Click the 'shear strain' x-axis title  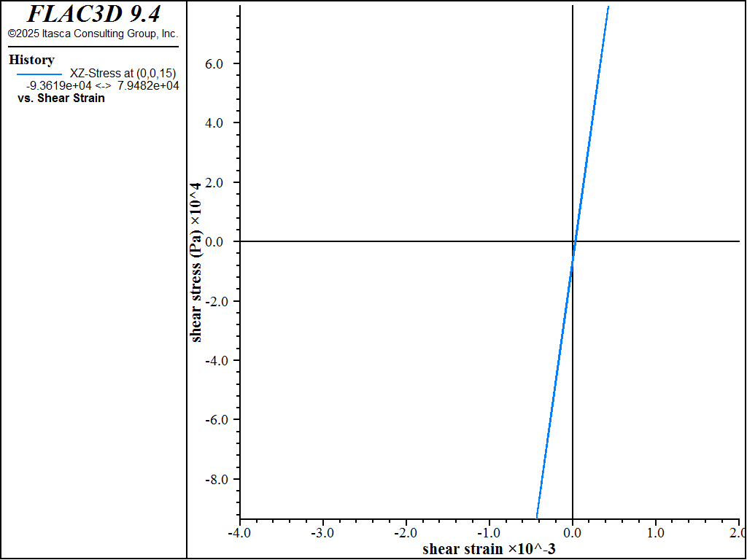pos(489,549)
